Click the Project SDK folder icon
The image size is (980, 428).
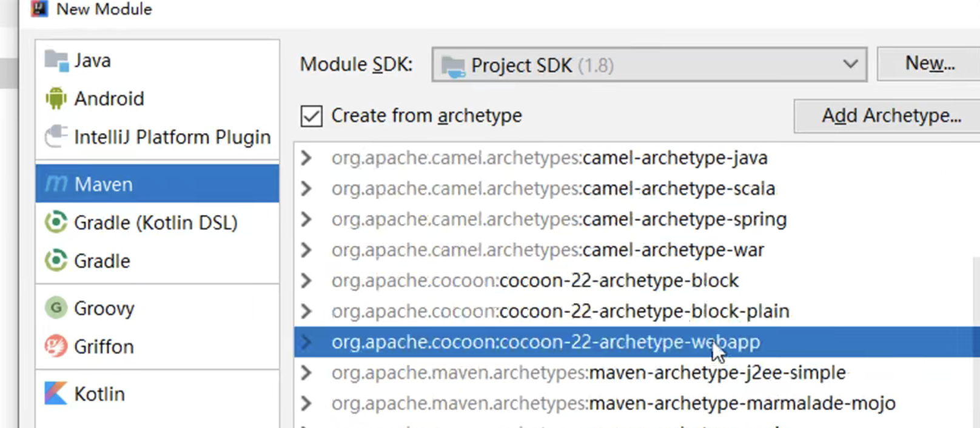[453, 65]
